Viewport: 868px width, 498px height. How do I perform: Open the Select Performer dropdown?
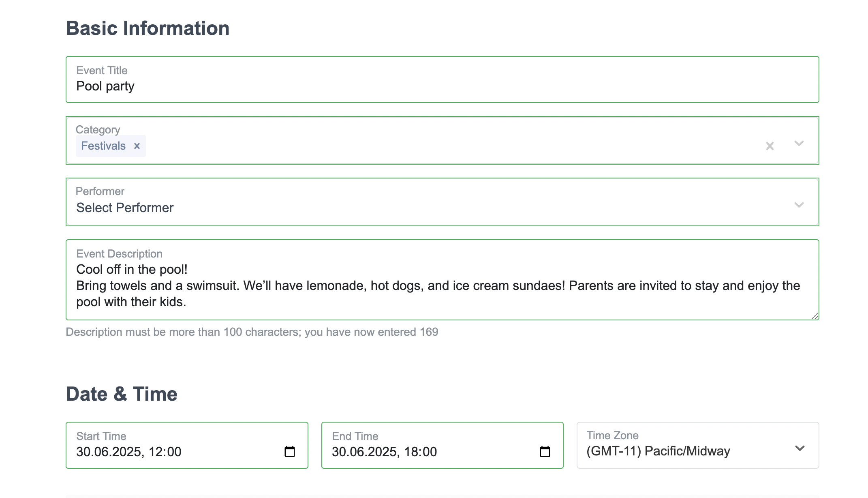443,202
